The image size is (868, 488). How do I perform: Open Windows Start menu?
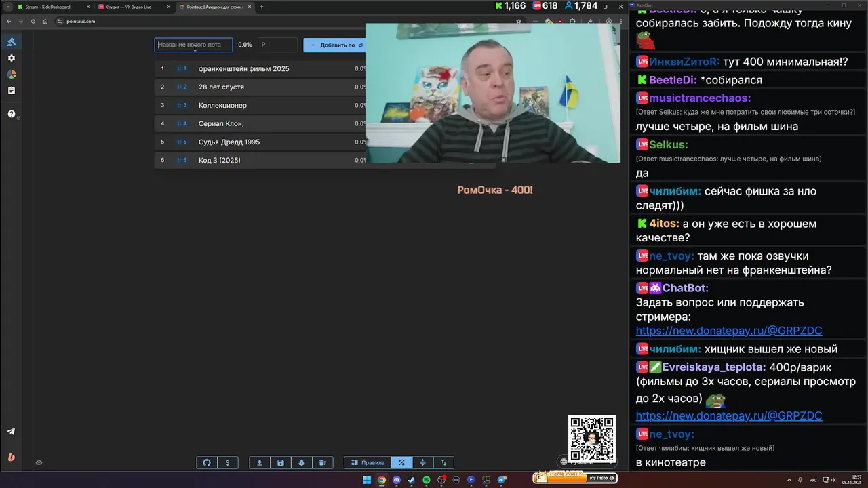(367, 480)
